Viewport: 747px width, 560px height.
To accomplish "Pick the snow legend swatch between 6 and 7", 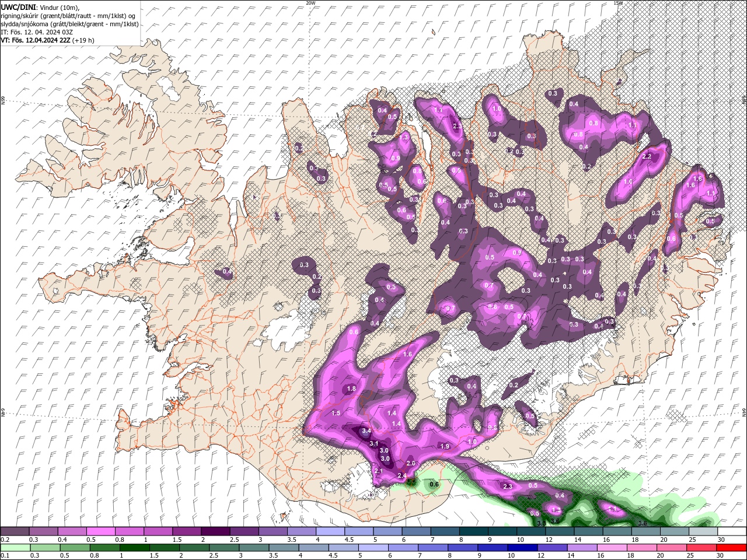I will point(416,531).
